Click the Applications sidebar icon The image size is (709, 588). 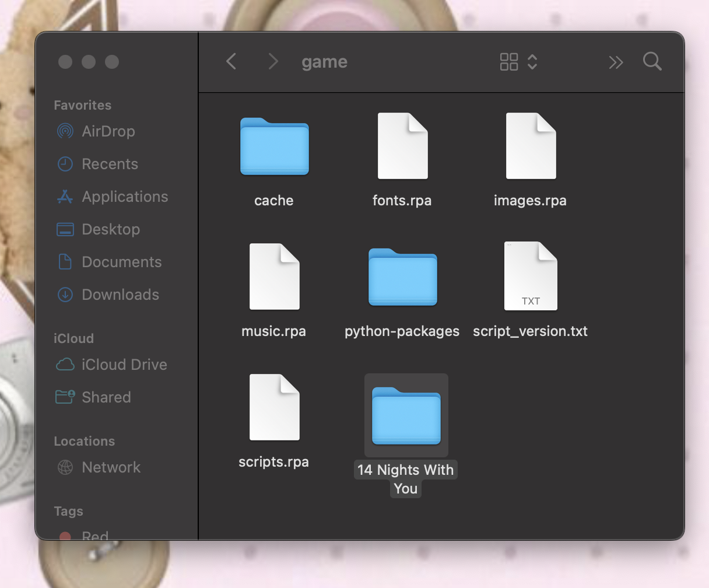pos(65,197)
